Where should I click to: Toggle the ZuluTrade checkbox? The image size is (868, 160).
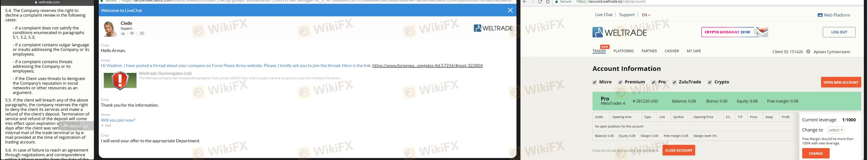click(674, 82)
